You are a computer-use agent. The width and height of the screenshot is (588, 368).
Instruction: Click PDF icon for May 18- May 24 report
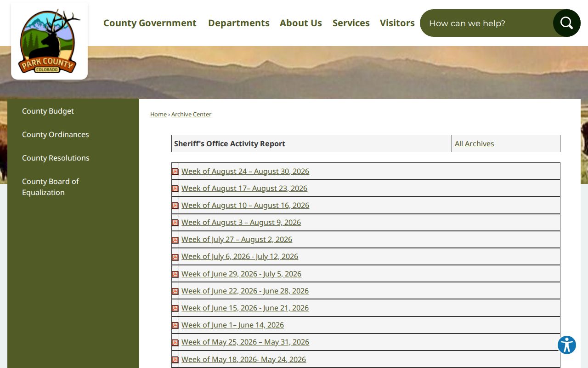tap(175, 360)
